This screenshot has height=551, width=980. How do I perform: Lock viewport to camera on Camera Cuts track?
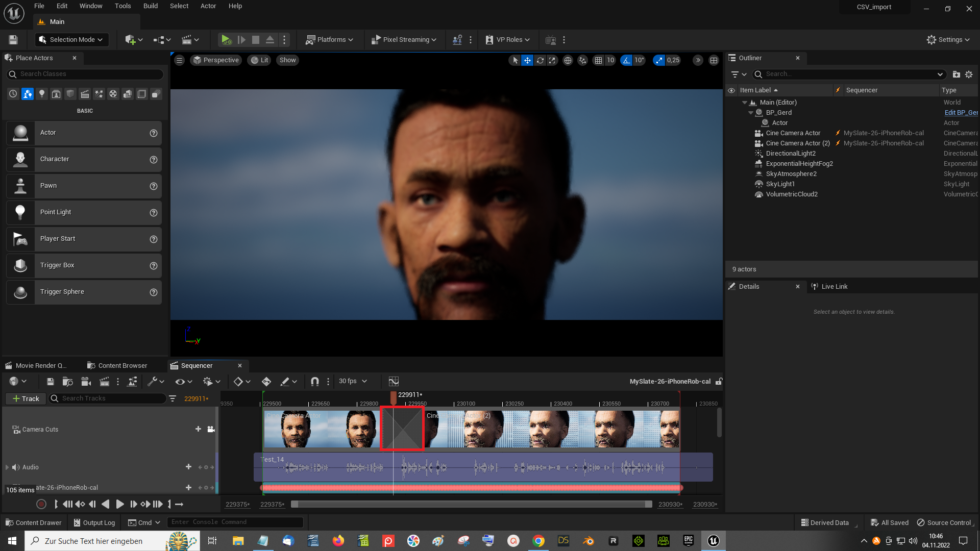click(x=211, y=430)
